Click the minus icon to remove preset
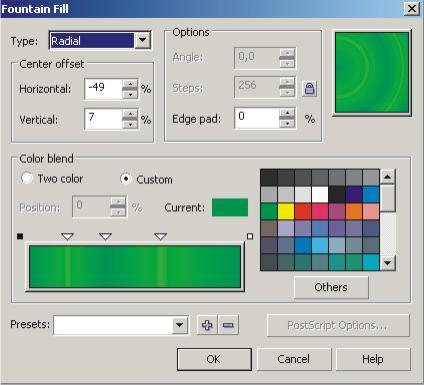 tap(228, 325)
